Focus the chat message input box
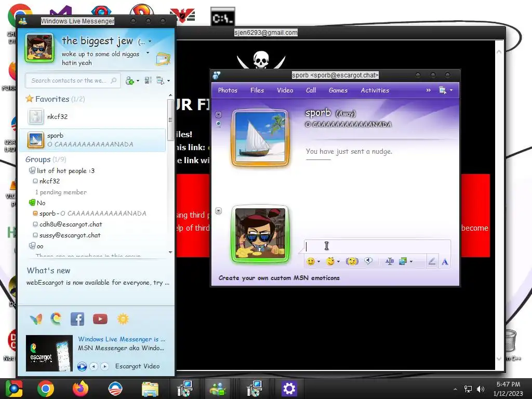Image resolution: width=532 pixels, height=399 pixels. 377,246
